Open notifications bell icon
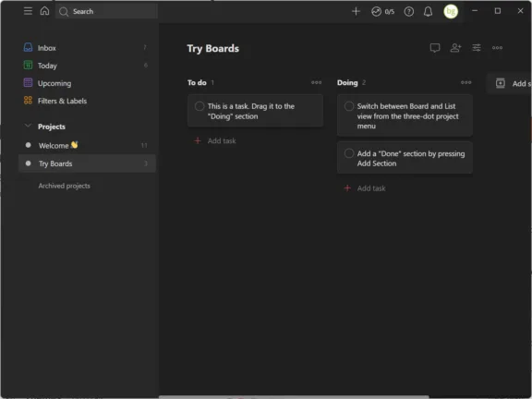The width and height of the screenshot is (532, 399). 428,11
